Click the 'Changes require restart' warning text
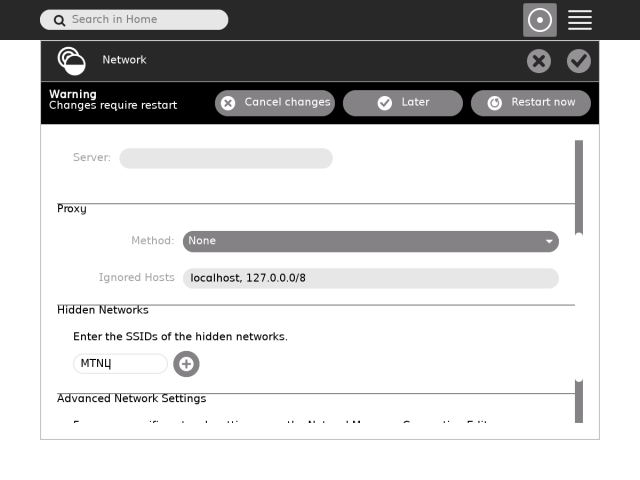This screenshot has width=640, height=480. (x=113, y=106)
